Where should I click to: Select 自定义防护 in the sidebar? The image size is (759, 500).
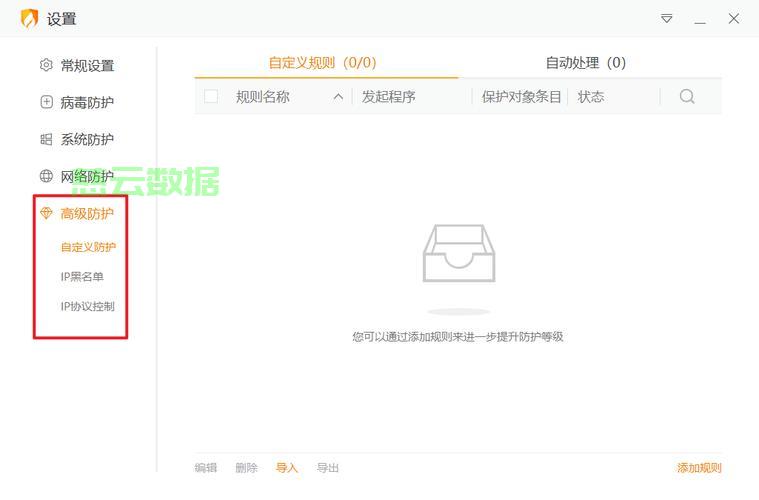tap(88, 247)
